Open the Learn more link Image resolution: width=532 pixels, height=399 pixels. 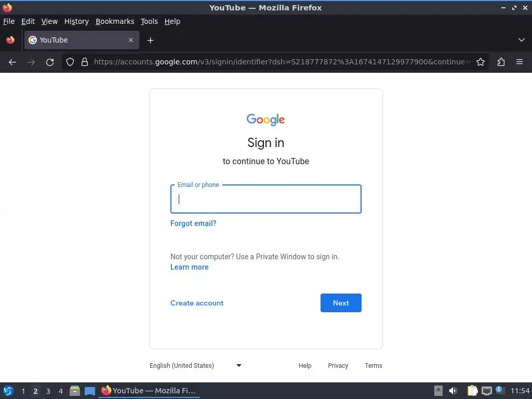pyautogui.click(x=189, y=267)
